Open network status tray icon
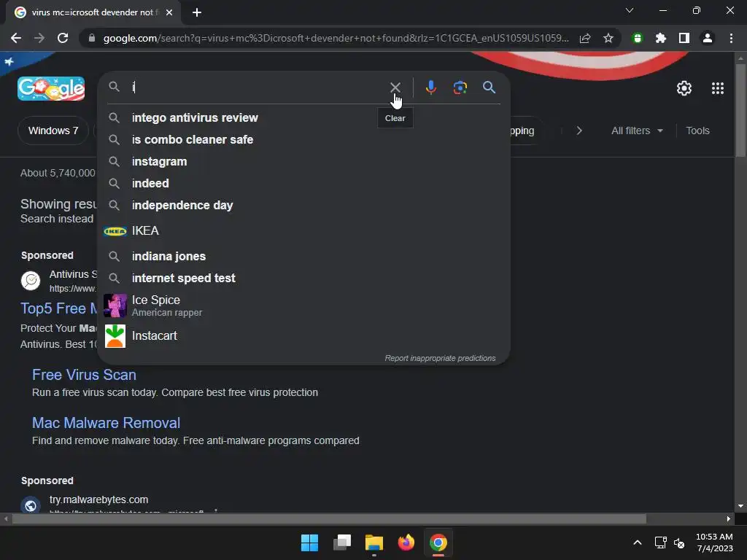This screenshot has width=747, height=560. pos(660,542)
